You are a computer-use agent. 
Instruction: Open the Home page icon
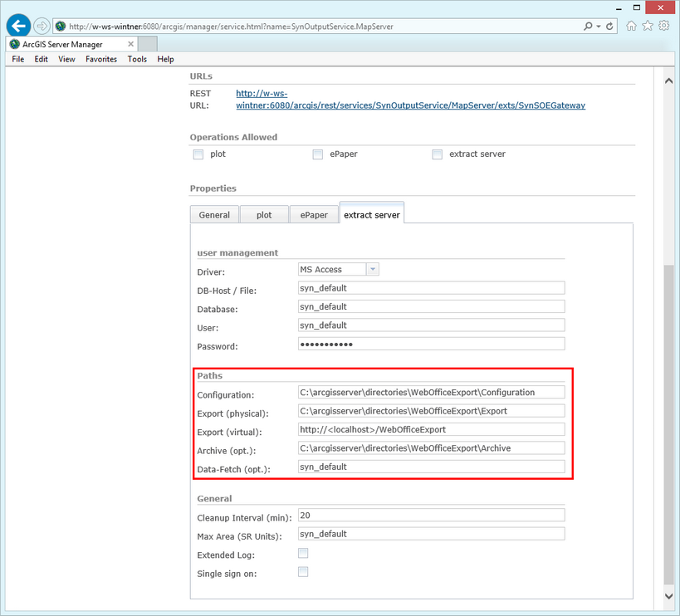pos(633,26)
